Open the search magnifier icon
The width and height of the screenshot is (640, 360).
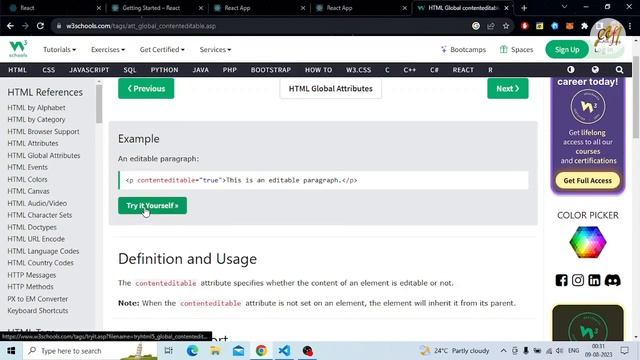point(619,70)
